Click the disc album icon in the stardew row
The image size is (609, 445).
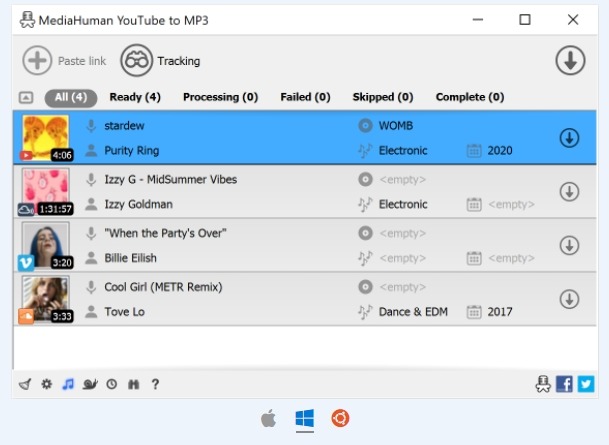coord(365,126)
